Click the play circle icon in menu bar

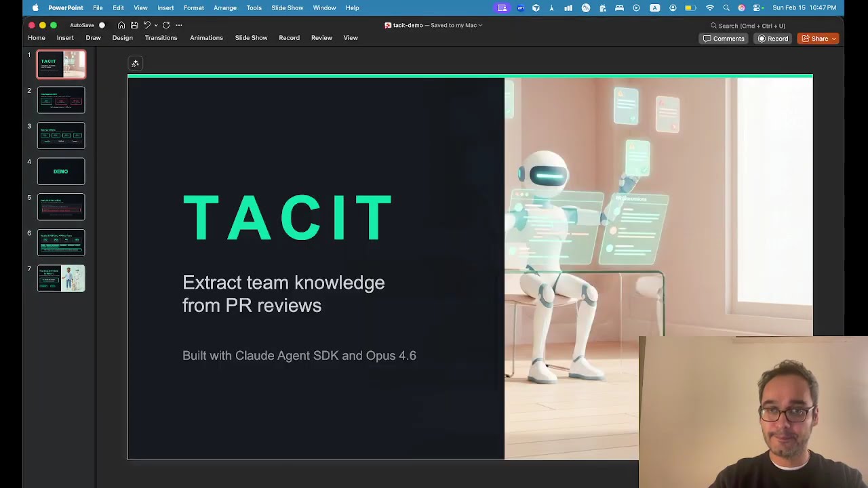click(x=636, y=8)
